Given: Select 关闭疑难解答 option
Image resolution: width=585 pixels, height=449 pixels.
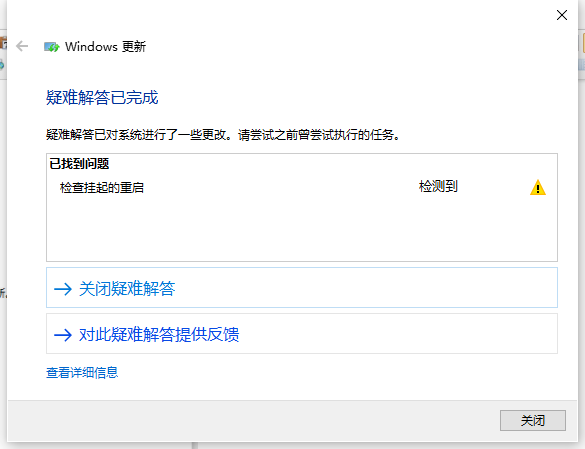Looking at the screenshot, I should 302,287.
